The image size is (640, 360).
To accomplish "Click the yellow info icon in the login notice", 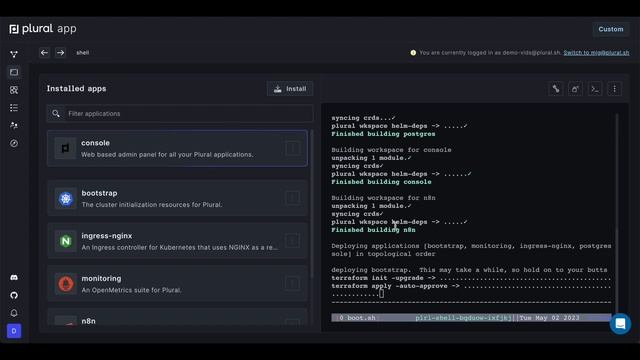I will click(413, 53).
